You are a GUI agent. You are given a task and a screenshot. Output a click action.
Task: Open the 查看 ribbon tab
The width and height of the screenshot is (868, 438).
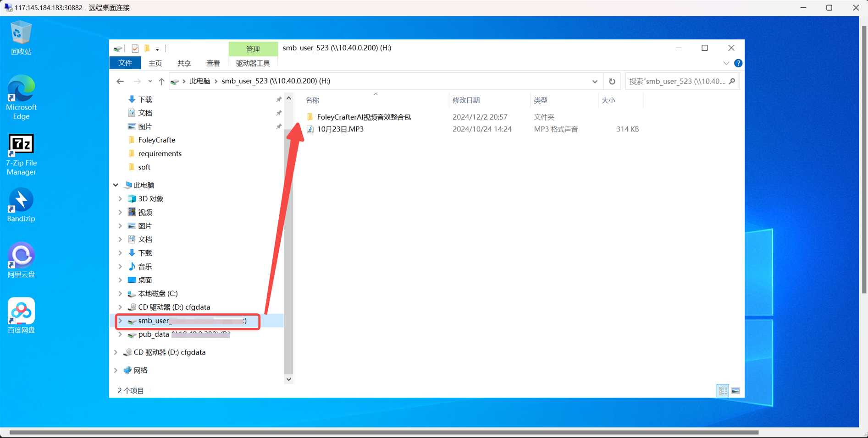click(213, 63)
